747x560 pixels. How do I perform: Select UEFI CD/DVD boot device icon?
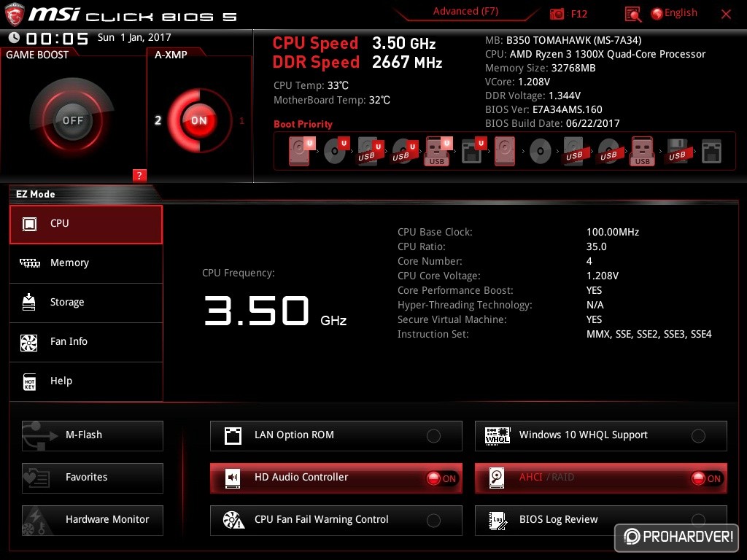click(336, 151)
